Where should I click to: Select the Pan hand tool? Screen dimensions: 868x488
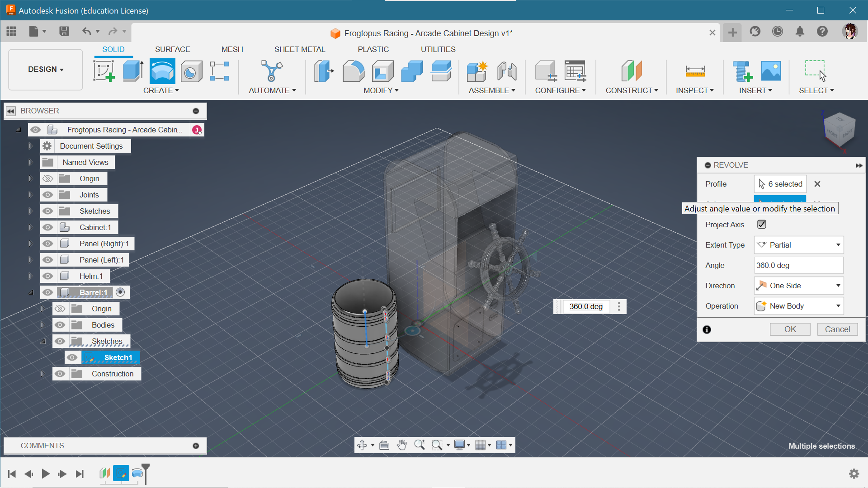[x=402, y=445]
